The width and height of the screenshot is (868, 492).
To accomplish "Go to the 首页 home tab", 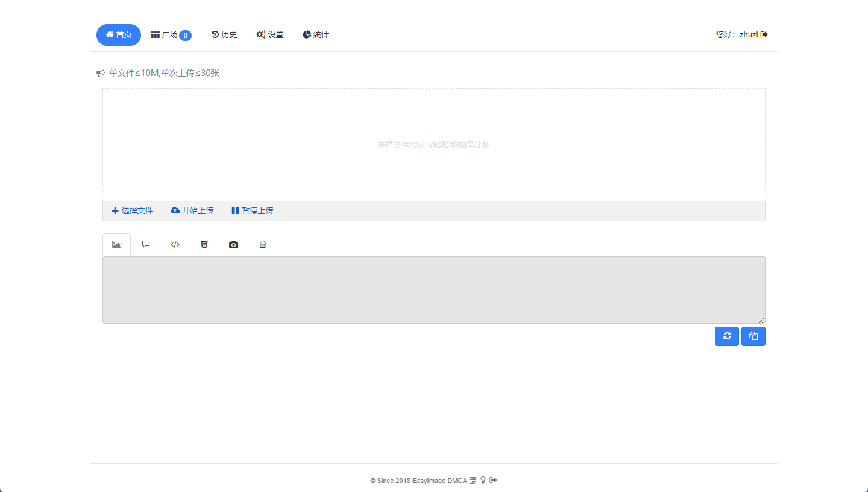I will click(x=119, y=35).
